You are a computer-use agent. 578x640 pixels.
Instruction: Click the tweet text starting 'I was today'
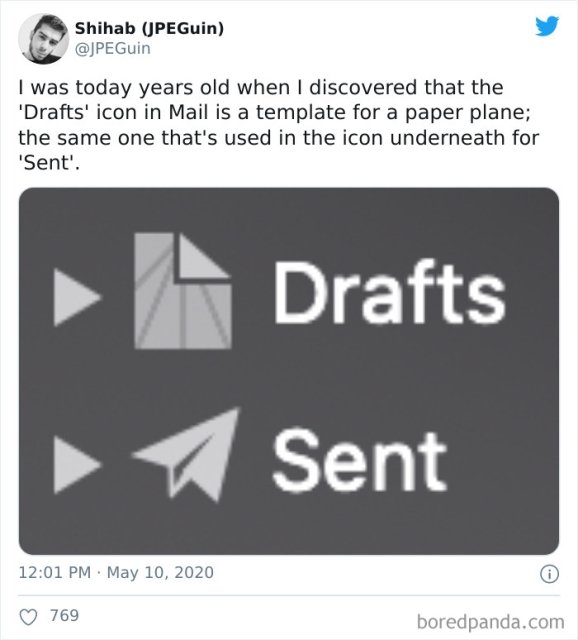(278, 125)
